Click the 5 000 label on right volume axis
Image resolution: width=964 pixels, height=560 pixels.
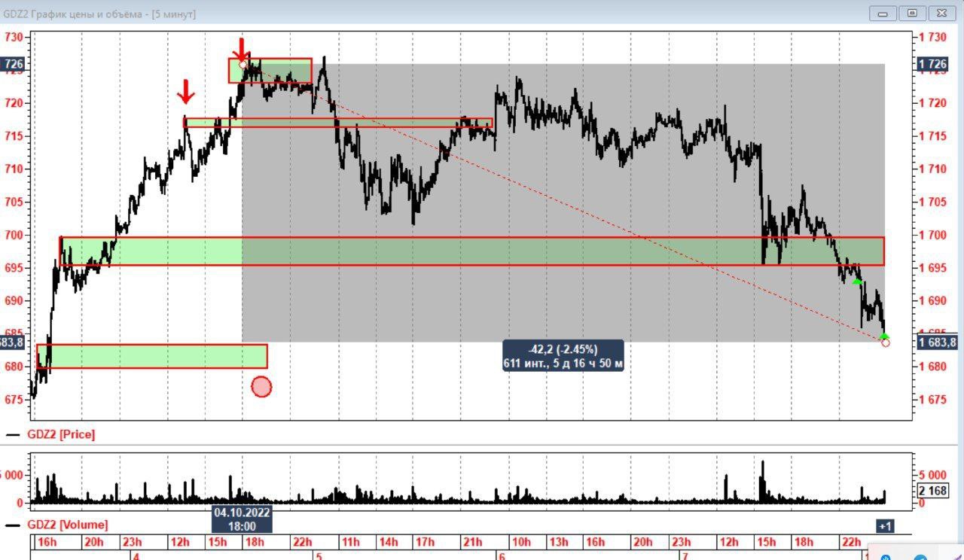[932, 475]
